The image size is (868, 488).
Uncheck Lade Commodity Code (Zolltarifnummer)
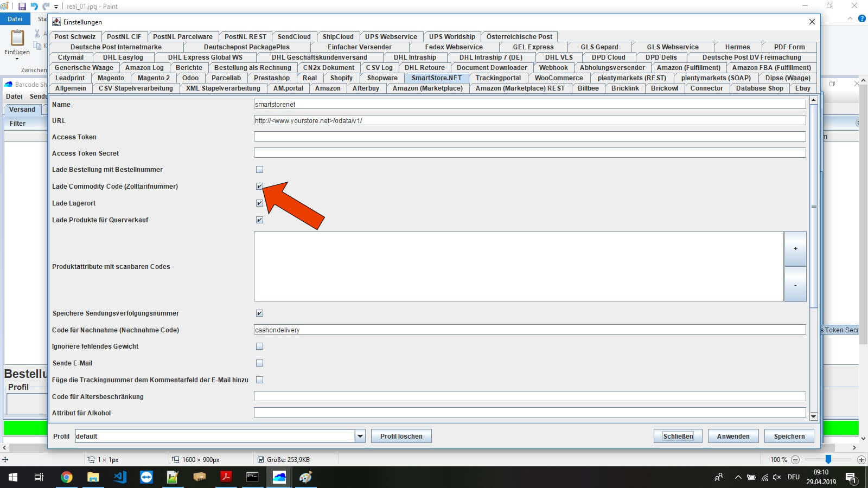259,187
